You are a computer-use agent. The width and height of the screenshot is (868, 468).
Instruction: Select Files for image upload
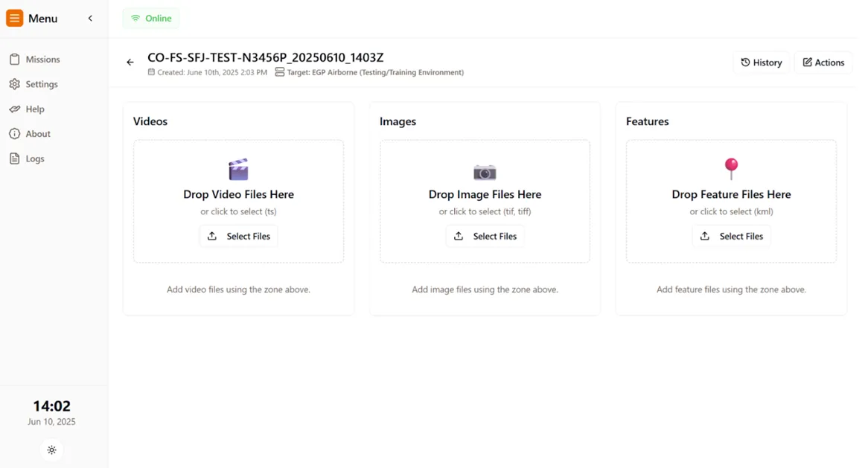485,236
